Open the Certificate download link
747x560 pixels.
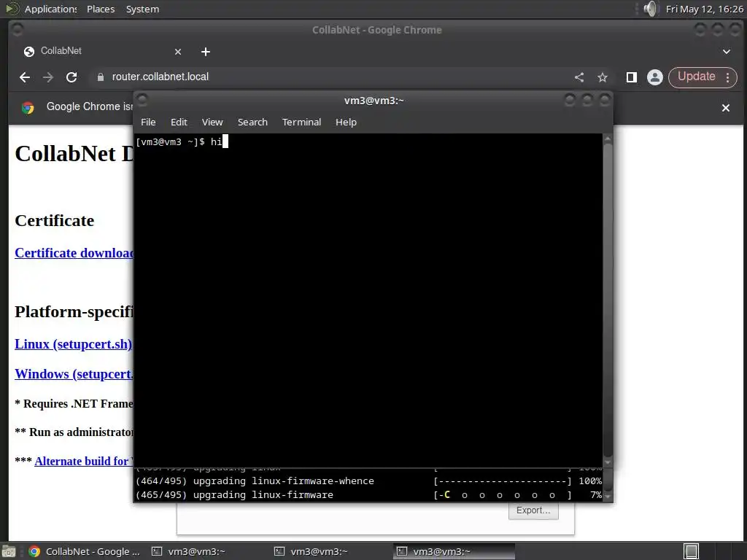(x=74, y=253)
